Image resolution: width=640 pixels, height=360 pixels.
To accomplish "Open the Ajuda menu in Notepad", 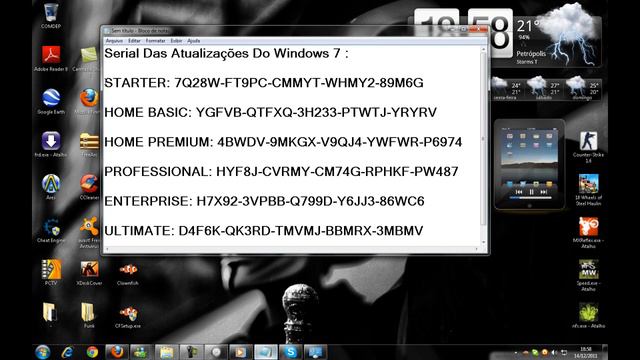I will pyautogui.click(x=193, y=41).
